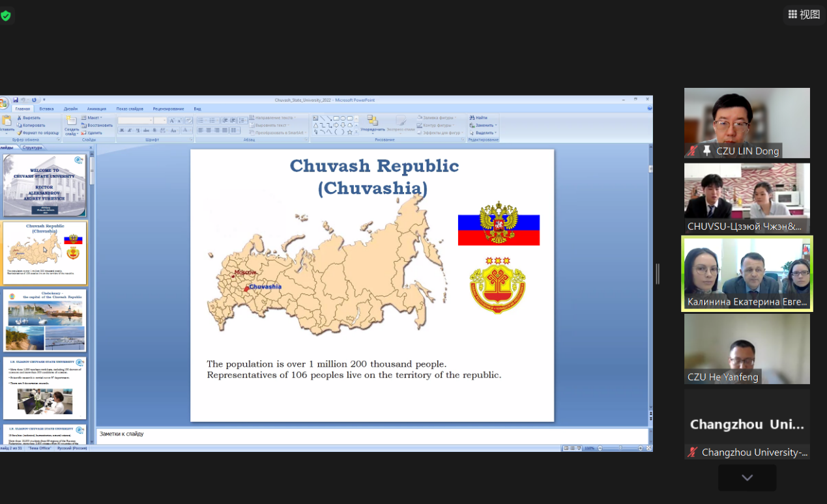This screenshot has height=504, width=827.
Task: Click the Формат по образцу paintbrush
Action: coord(20,132)
